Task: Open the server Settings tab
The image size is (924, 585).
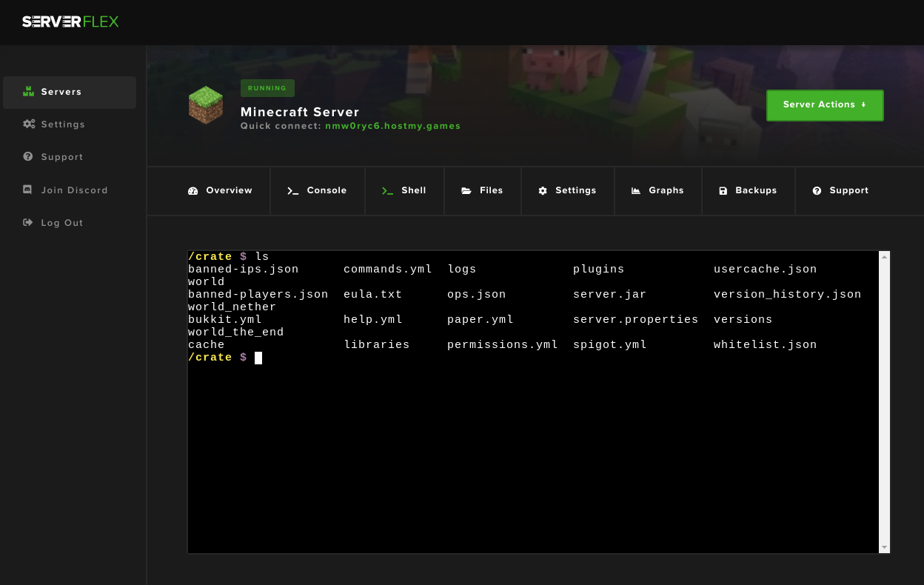Action: point(567,191)
